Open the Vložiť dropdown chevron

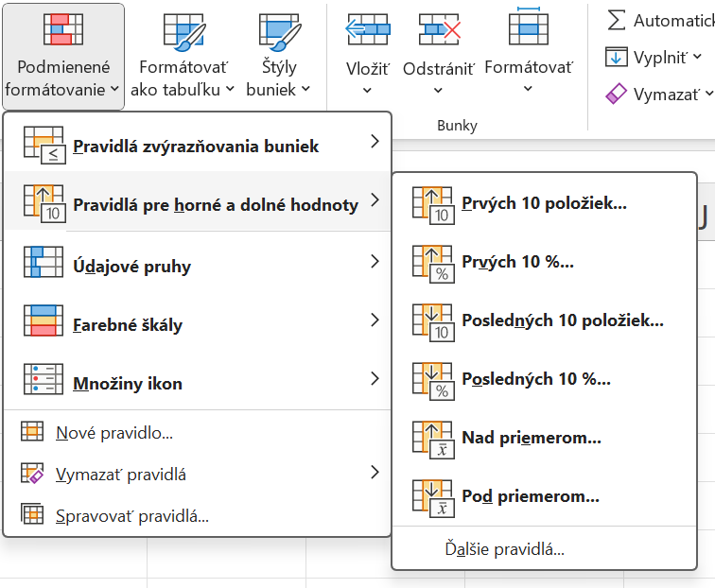click(x=367, y=90)
